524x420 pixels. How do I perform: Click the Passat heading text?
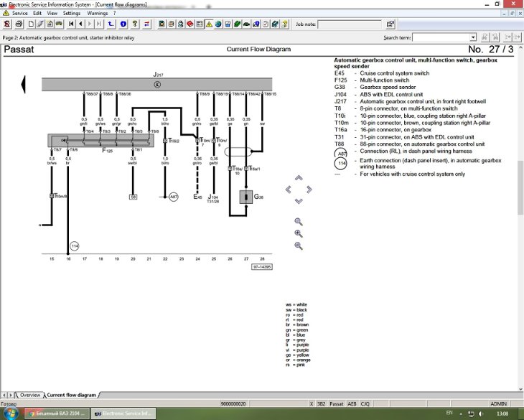click(19, 50)
